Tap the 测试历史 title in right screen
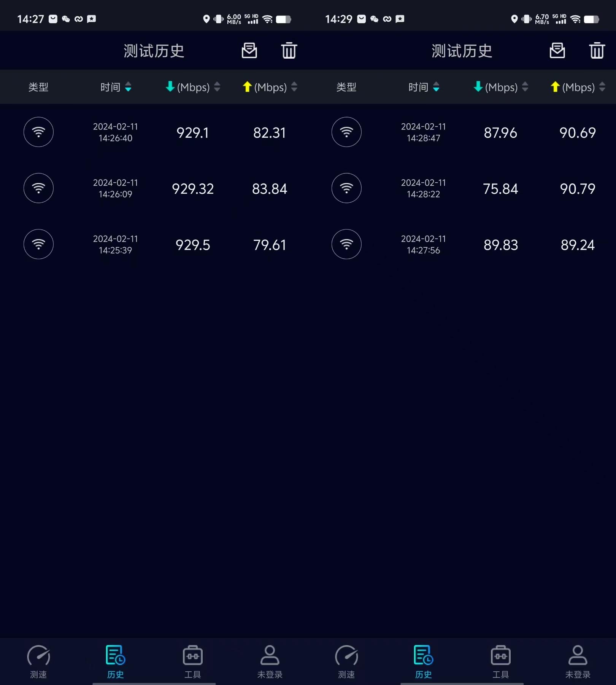 (462, 51)
